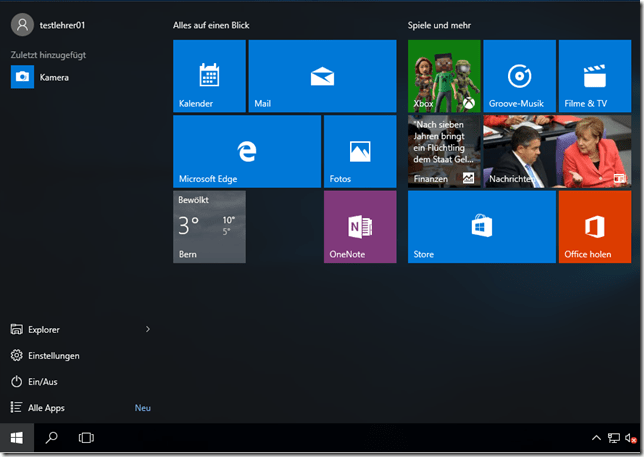Open Groove-Musik tile
Image resolution: width=644 pixels, height=457 pixels.
519,76
